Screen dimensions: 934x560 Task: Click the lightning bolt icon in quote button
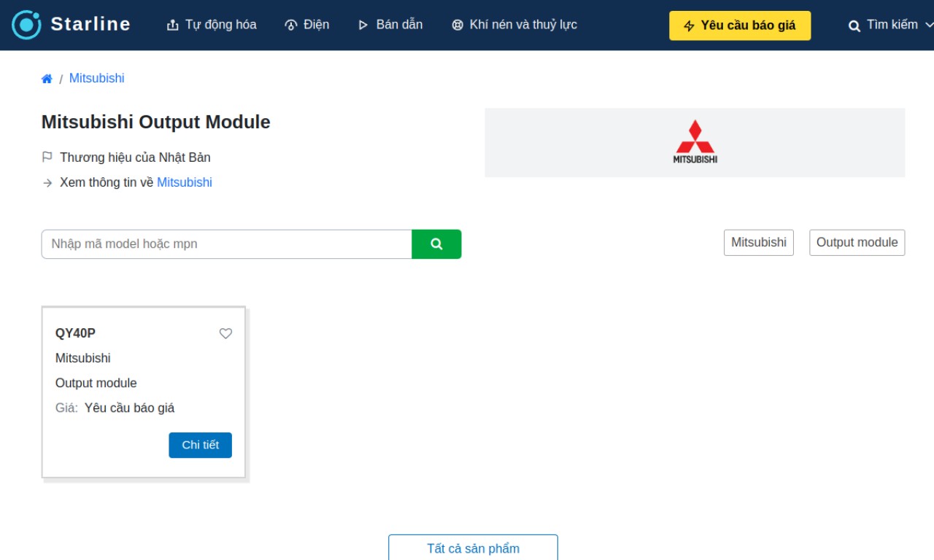pos(689,26)
